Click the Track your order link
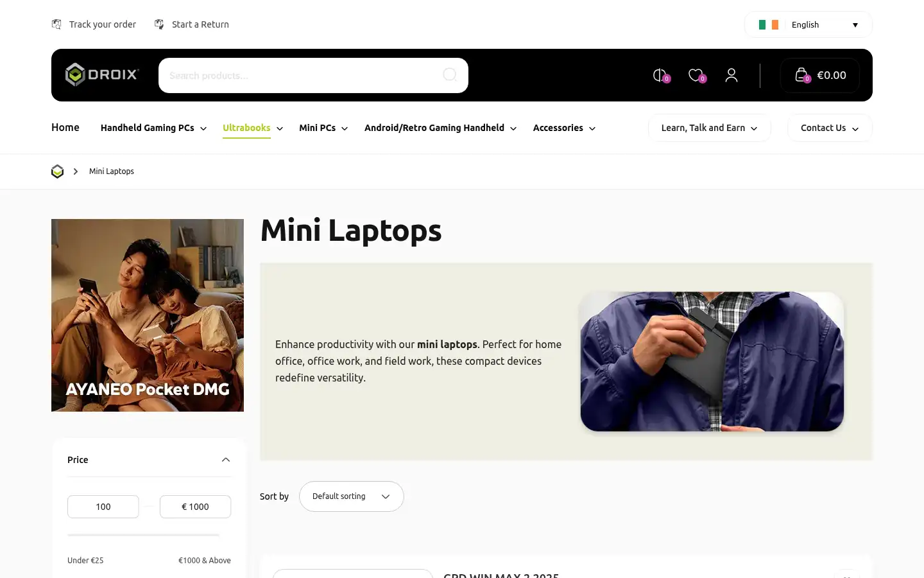 (103, 24)
